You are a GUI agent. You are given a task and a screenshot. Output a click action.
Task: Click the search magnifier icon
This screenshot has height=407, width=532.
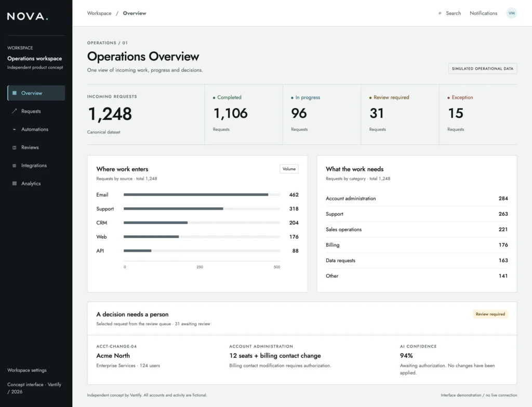pos(440,13)
